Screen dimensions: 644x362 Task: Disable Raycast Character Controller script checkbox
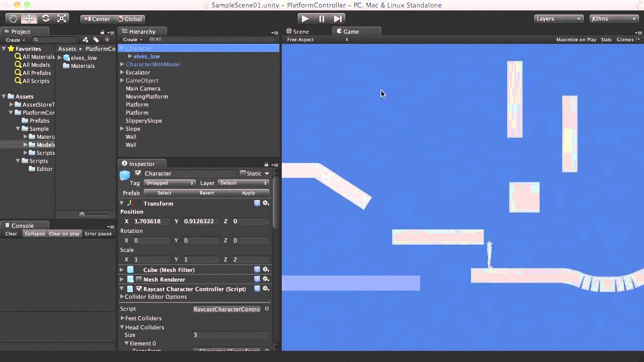(x=138, y=289)
